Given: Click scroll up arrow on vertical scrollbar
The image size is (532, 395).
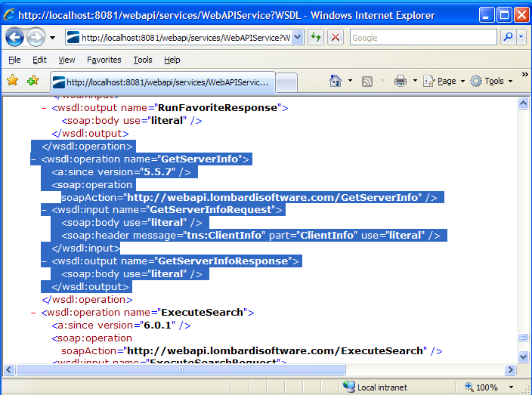Looking at the screenshot, I should 523,103.
